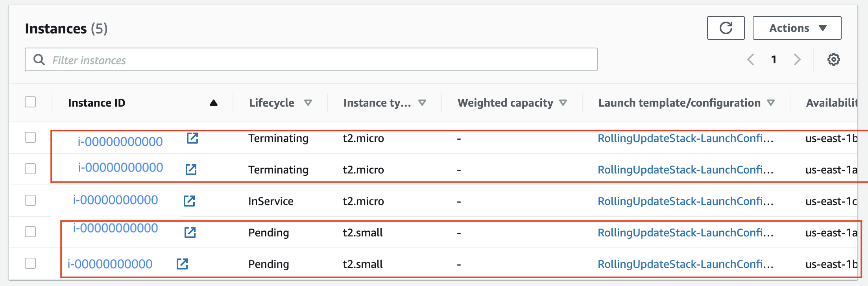Select checkbox for Pending us-east-1b instance
Viewport: 868px width, 286px height.
30,263
